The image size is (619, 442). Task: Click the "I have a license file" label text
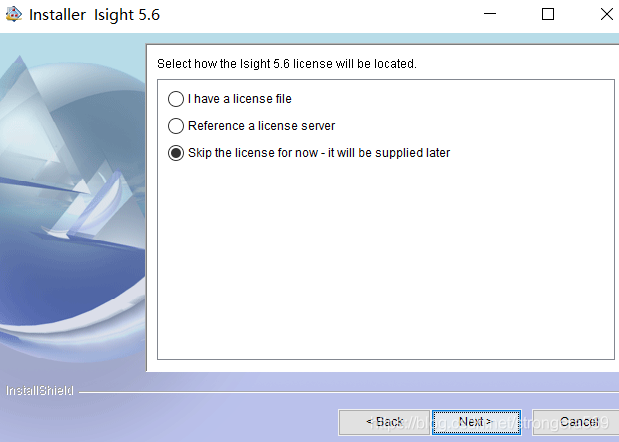coord(240,99)
